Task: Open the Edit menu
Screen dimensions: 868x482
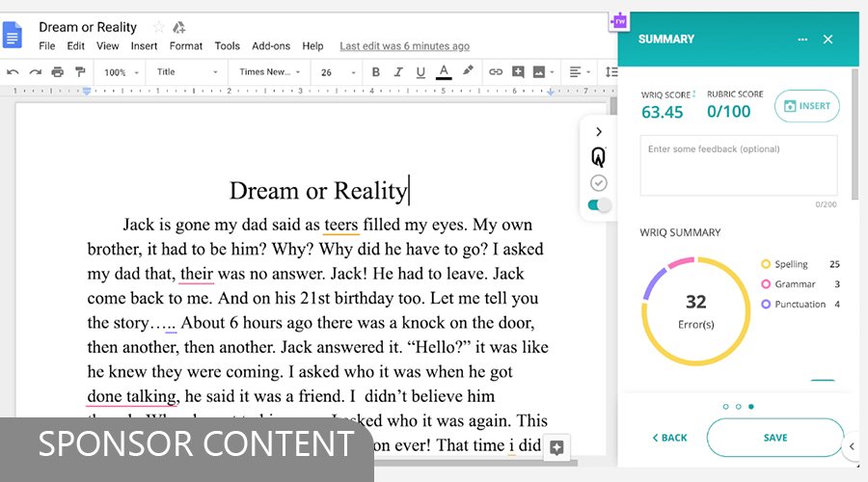Action: pos(76,46)
